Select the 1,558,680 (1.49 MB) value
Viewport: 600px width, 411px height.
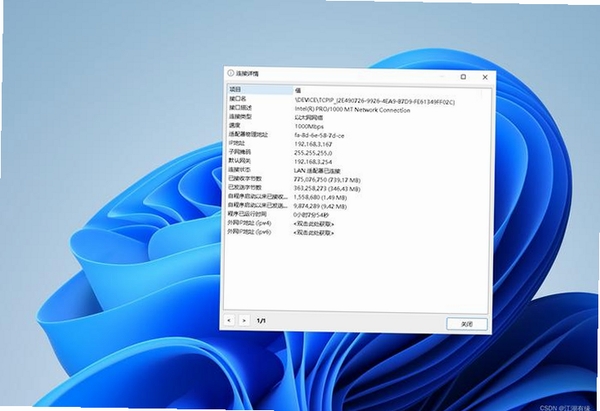pyautogui.click(x=320, y=197)
